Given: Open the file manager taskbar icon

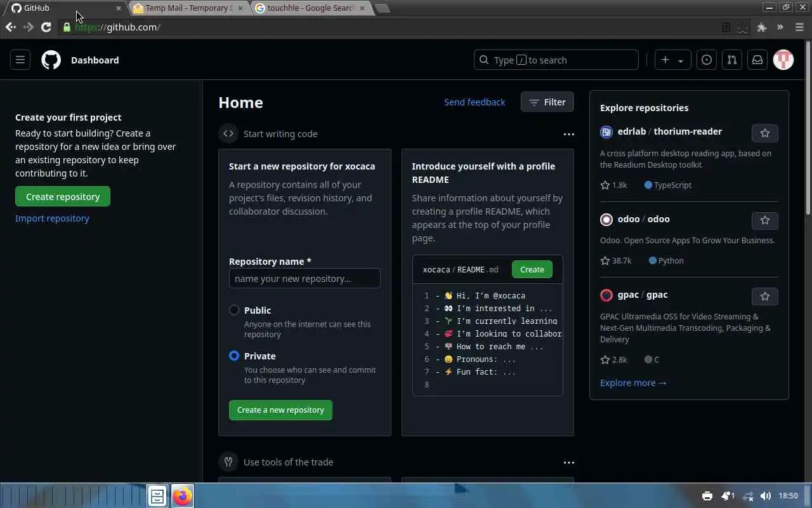Looking at the screenshot, I should (157, 496).
